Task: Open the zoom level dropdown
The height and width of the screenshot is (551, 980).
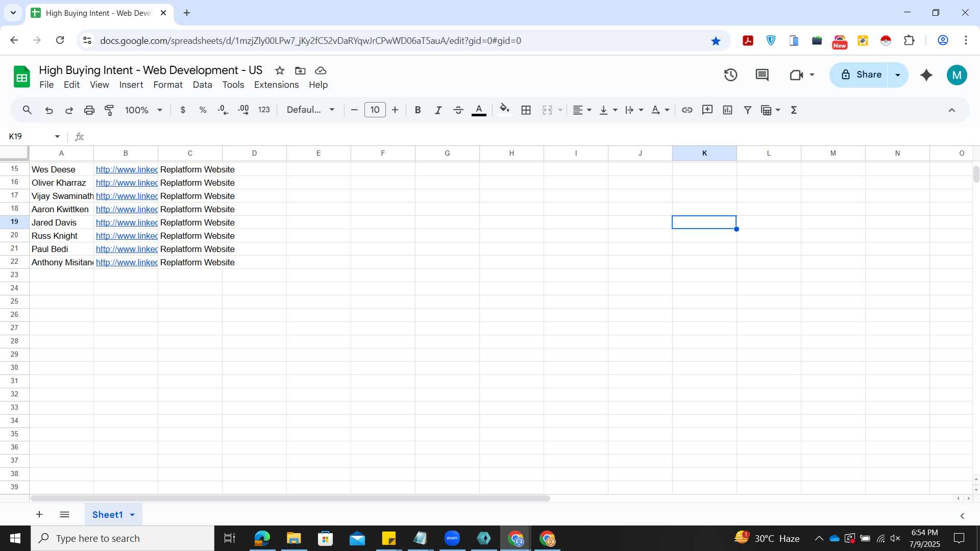Action: point(143,110)
